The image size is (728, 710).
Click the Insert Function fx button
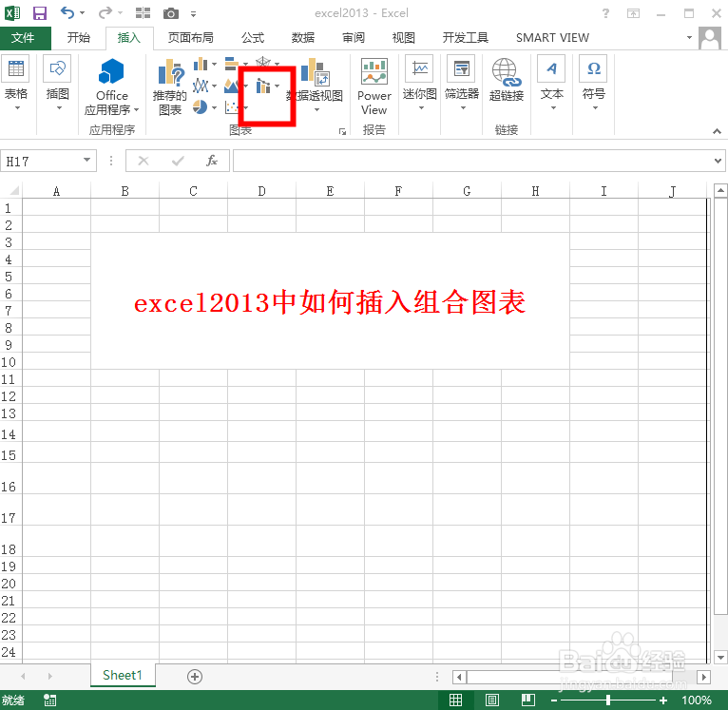(x=212, y=161)
